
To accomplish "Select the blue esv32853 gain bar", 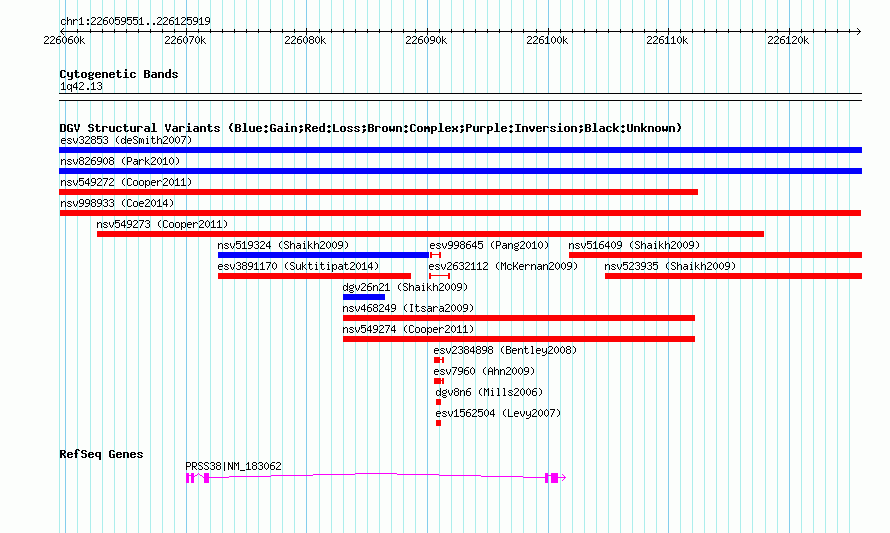I will (x=460, y=150).
